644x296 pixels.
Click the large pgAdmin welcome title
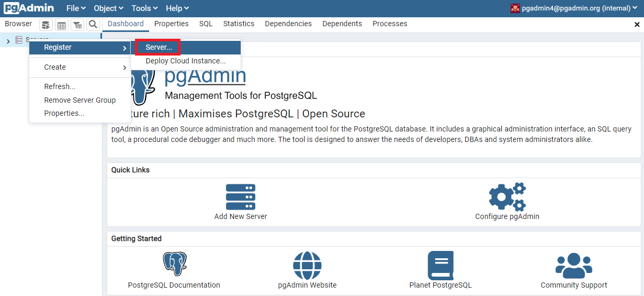coord(205,76)
